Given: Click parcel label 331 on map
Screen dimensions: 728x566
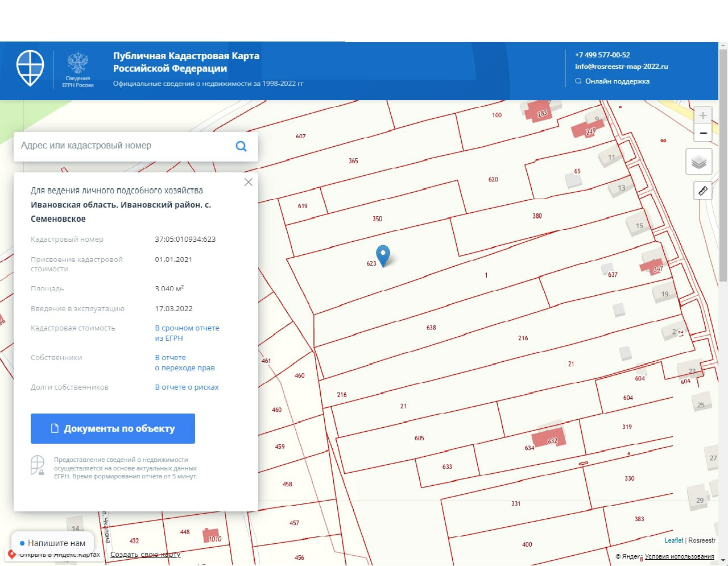Looking at the screenshot, I should (516, 503).
